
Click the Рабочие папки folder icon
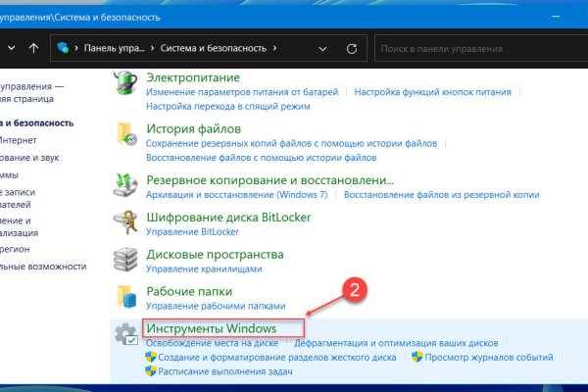click(x=124, y=296)
